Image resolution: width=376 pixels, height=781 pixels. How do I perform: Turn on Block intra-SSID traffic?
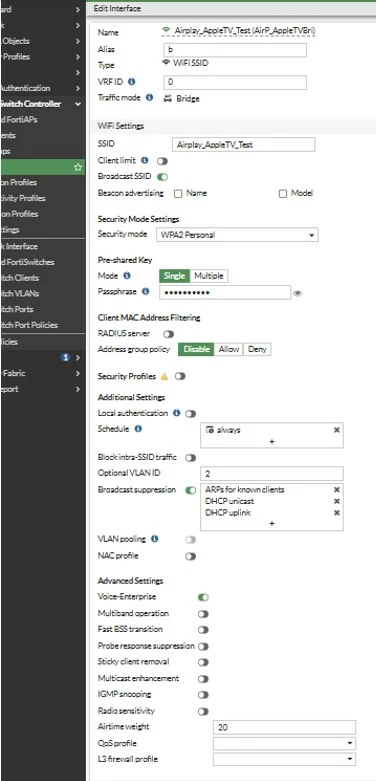[x=191, y=457]
